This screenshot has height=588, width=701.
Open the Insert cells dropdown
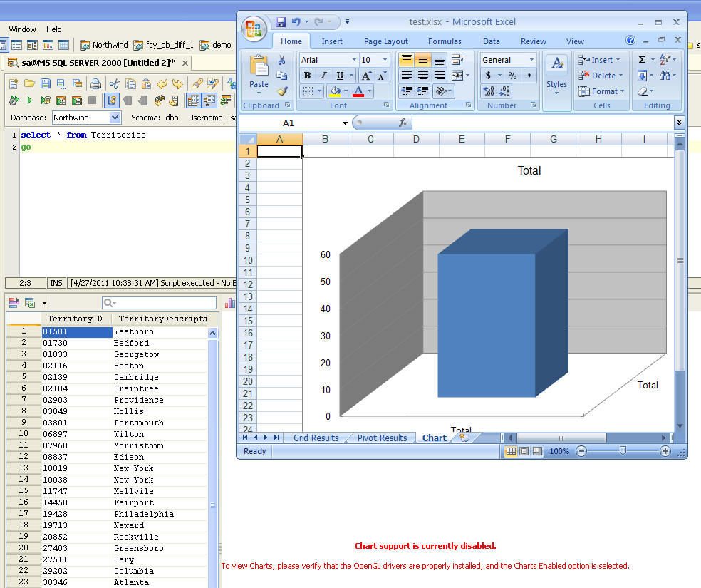(x=618, y=59)
